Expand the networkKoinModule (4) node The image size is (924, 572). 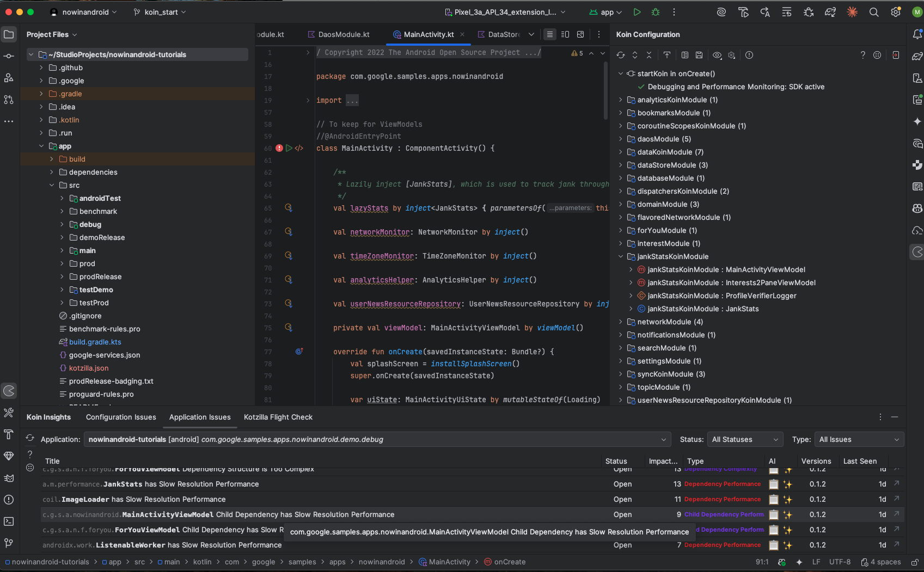pos(621,322)
